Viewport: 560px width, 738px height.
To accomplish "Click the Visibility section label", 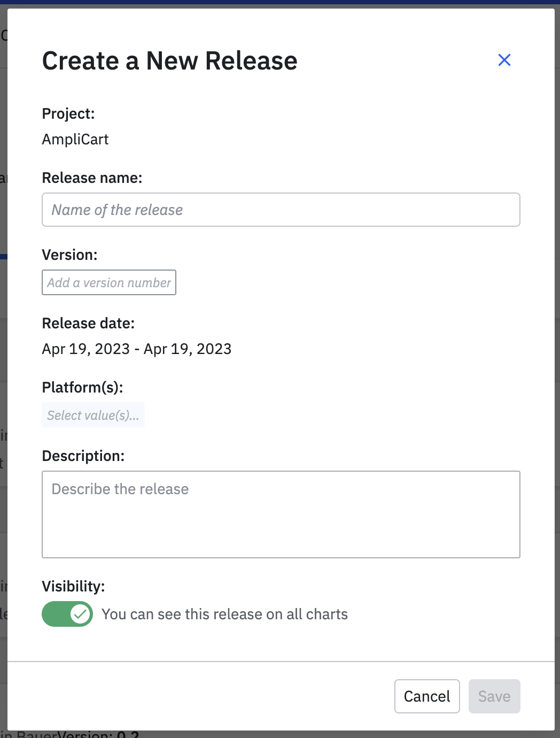I will pyautogui.click(x=73, y=586).
